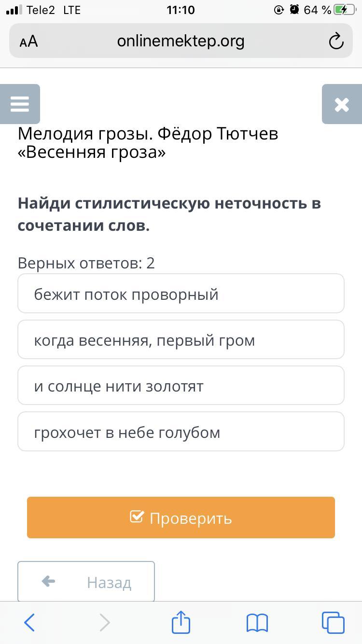This screenshot has width=362, height=644.
Task: Select answer "бежит поток проворный"
Action: [181, 294]
